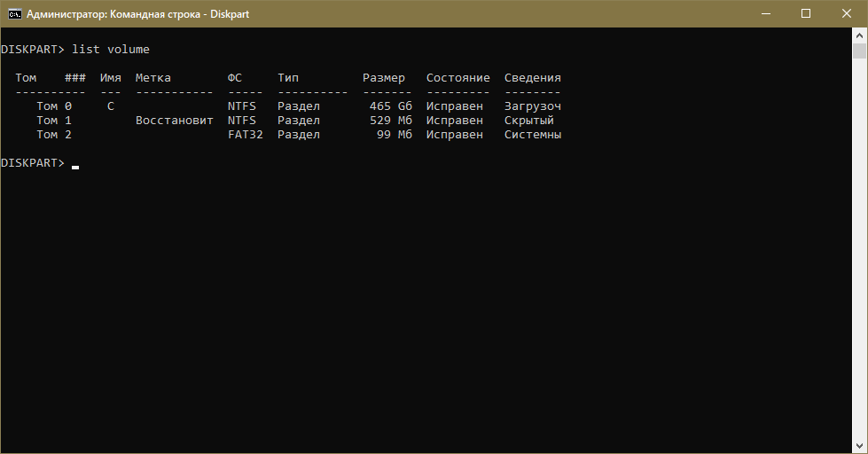Click the drive letter 'C' in the Имя column

(111, 106)
